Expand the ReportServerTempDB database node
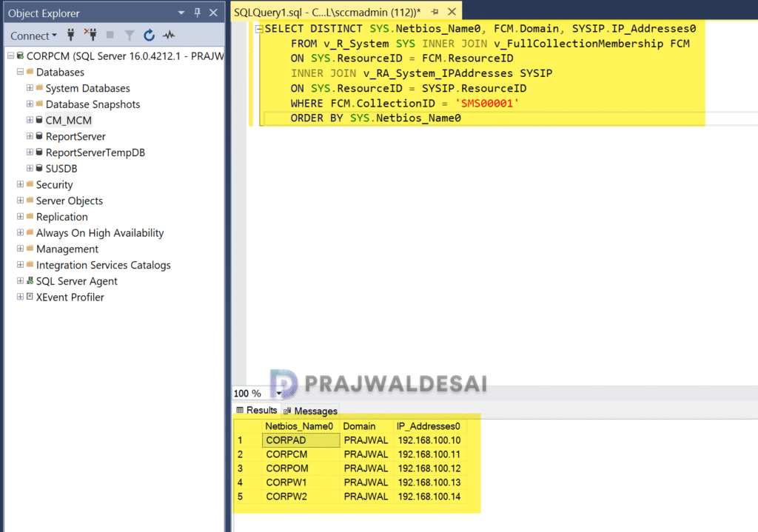This screenshot has height=532, width=758. click(x=30, y=152)
